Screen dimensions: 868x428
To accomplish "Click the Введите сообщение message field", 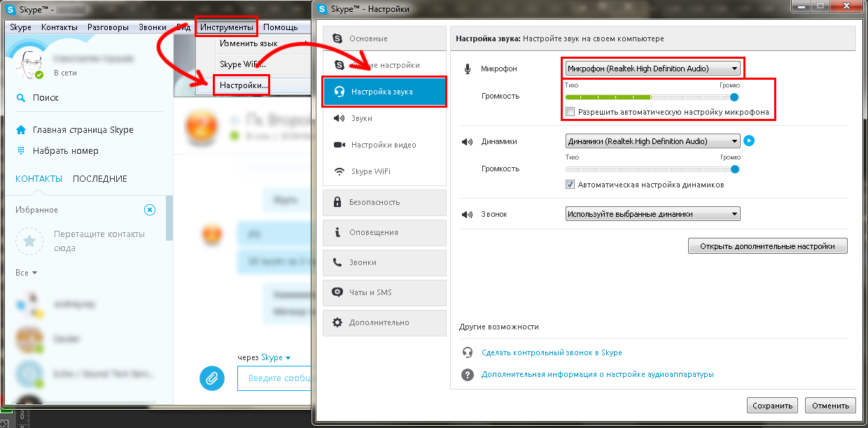I will [274, 378].
